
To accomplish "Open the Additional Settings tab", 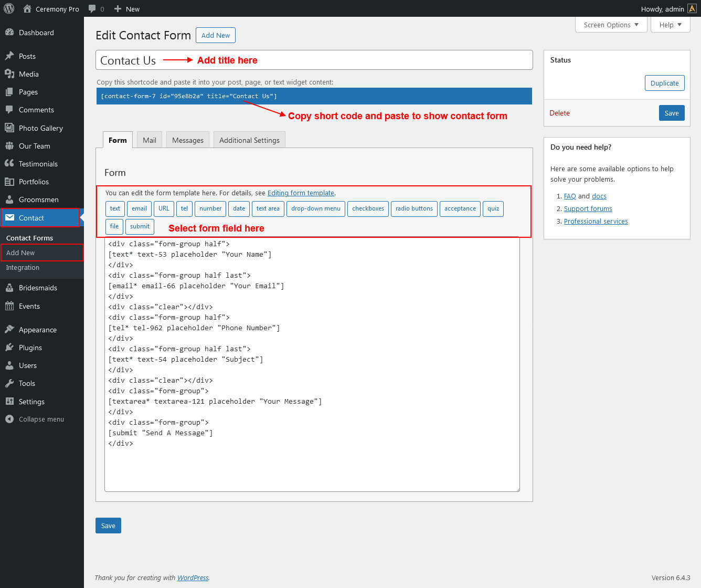I will (x=249, y=140).
